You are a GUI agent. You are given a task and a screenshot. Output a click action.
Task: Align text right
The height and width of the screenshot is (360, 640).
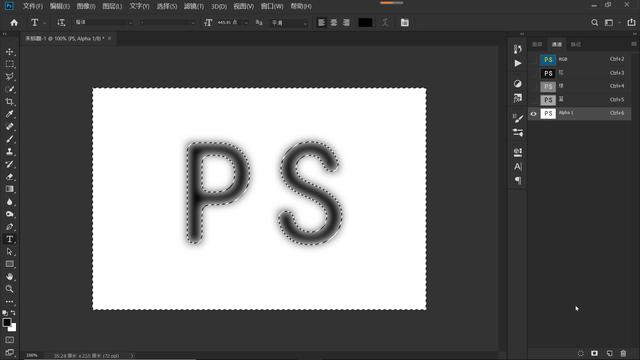[x=347, y=22]
